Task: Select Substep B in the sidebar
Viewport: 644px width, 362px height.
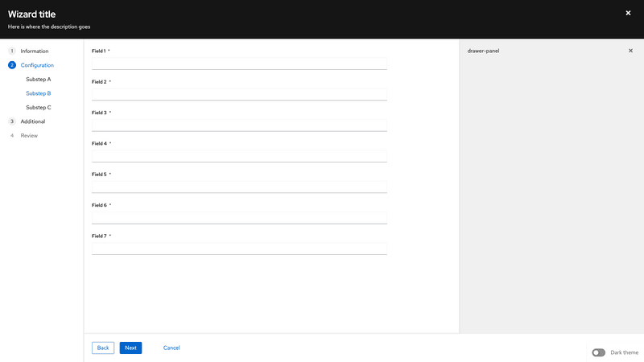Action: (x=38, y=93)
